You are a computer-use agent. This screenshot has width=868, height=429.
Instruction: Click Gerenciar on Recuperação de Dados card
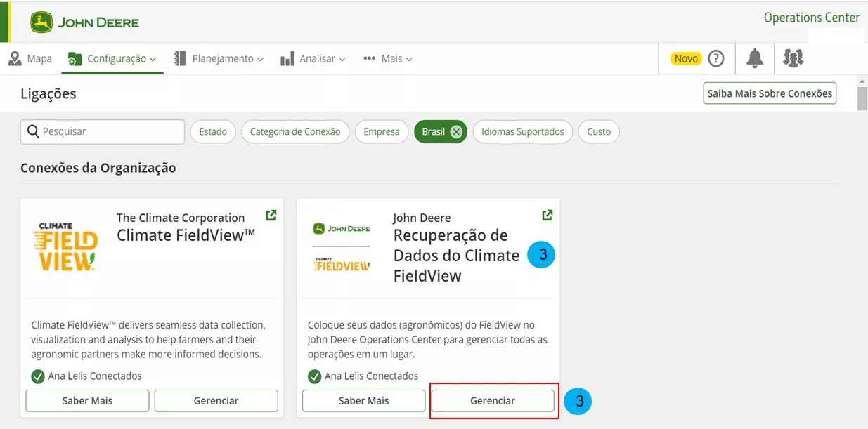(493, 400)
